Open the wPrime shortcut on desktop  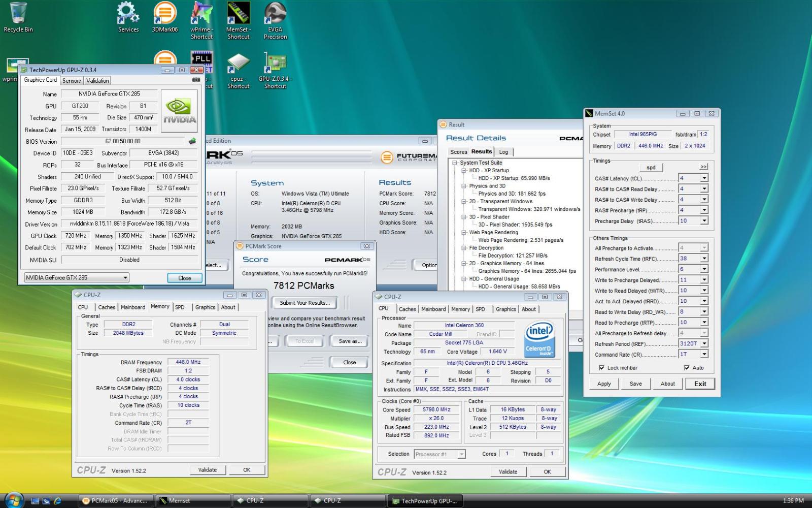pos(201,20)
